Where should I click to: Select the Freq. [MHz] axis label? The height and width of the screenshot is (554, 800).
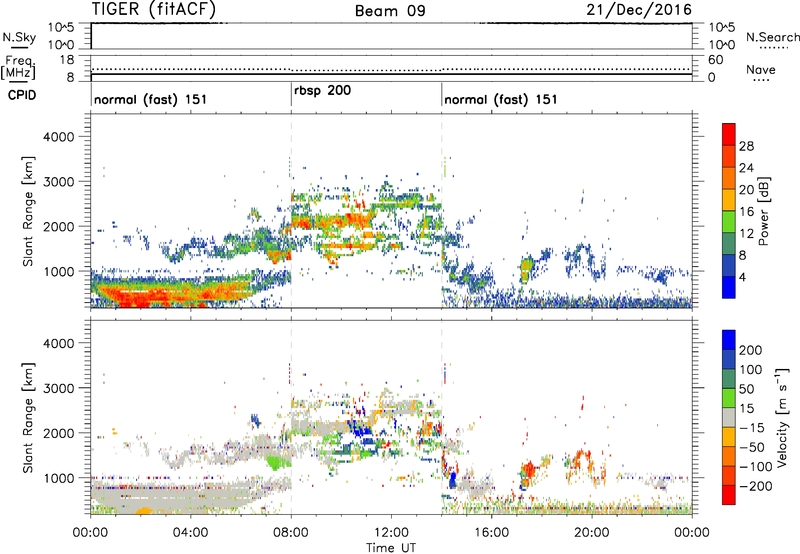[x=19, y=68]
